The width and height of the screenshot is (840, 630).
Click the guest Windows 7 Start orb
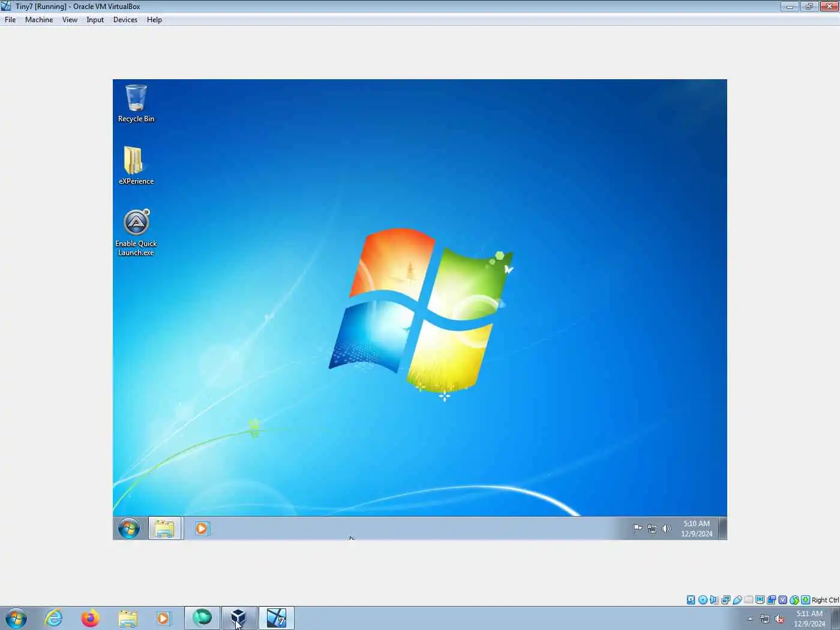point(129,529)
